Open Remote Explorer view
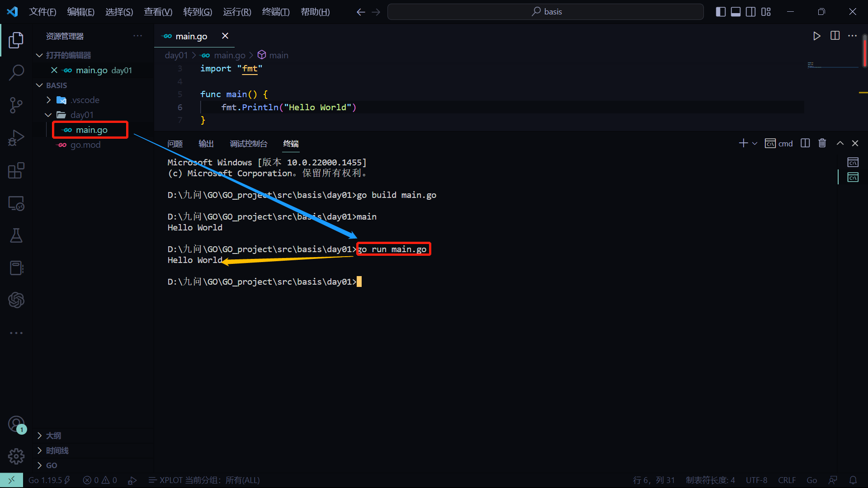 click(x=16, y=203)
